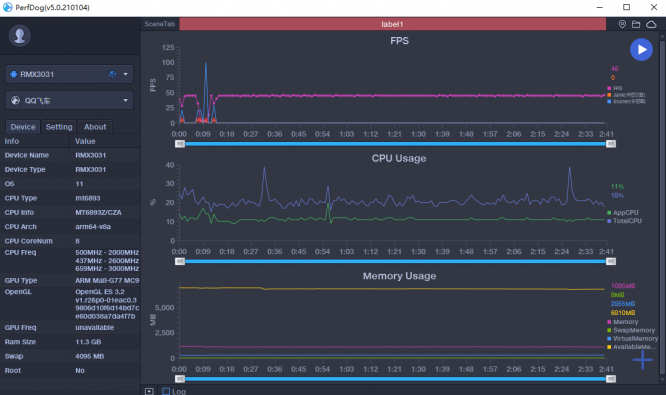
Task: Open the saved records folder icon
Action: tap(636, 24)
